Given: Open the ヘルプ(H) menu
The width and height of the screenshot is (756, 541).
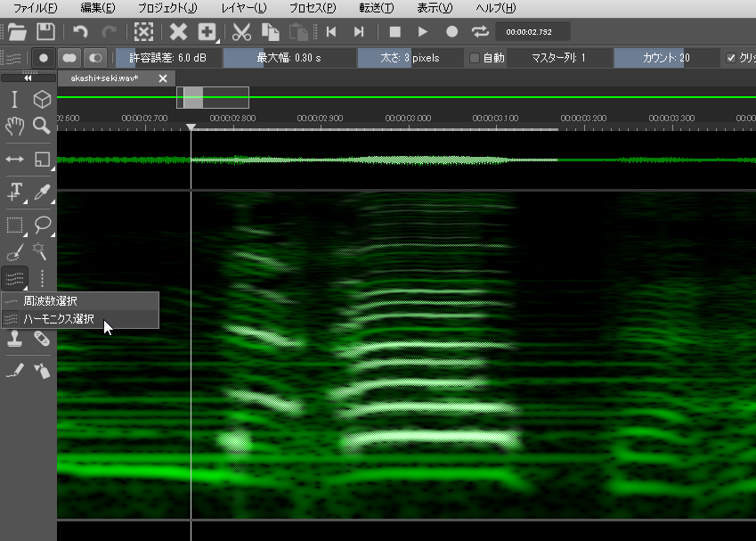Looking at the screenshot, I should 495,8.
